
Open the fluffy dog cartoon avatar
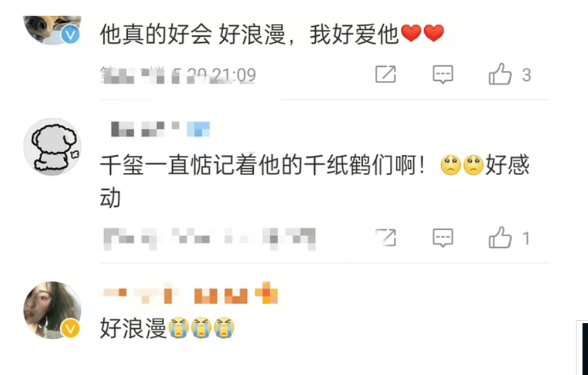[x=52, y=146]
